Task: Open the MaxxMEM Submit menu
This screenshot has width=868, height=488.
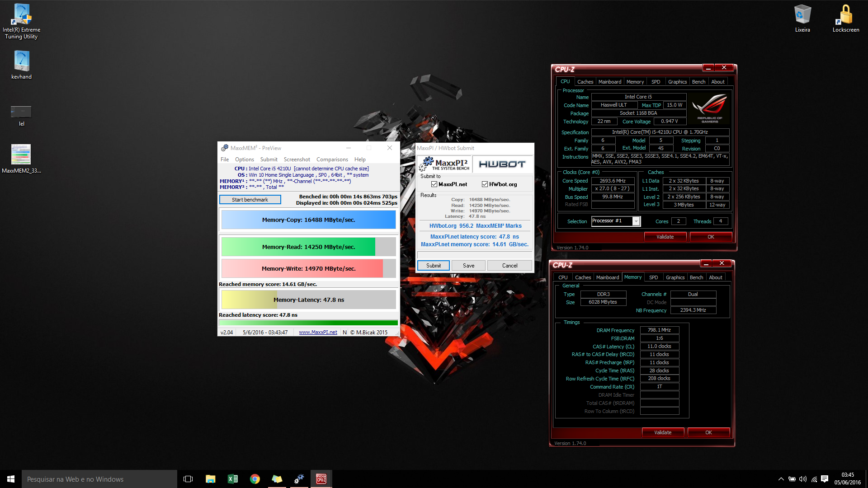Action: pos(269,160)
